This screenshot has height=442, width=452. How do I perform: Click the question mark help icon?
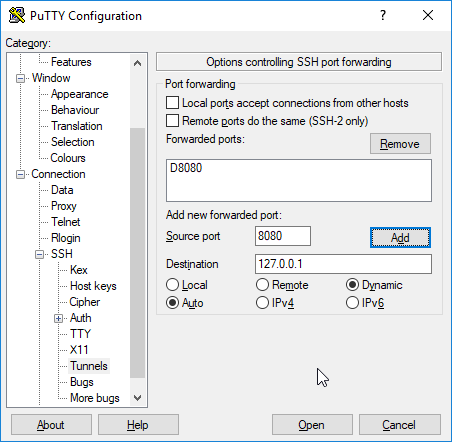pos(383,15)
